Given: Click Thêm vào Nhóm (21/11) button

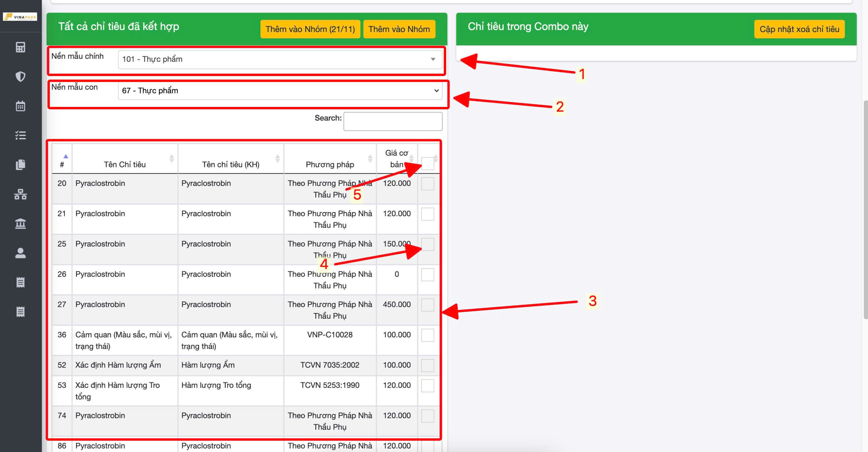Looking at the screenshot, I should coord(310,29).
